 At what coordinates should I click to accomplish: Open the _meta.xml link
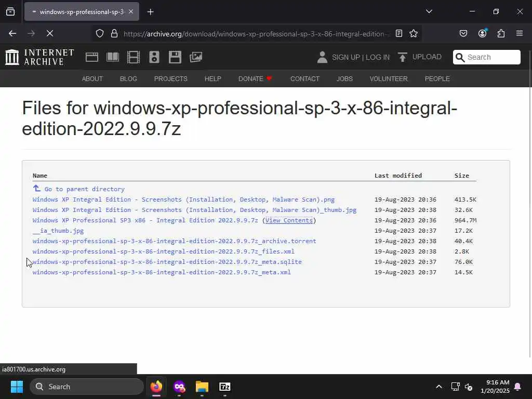(162, 272)
